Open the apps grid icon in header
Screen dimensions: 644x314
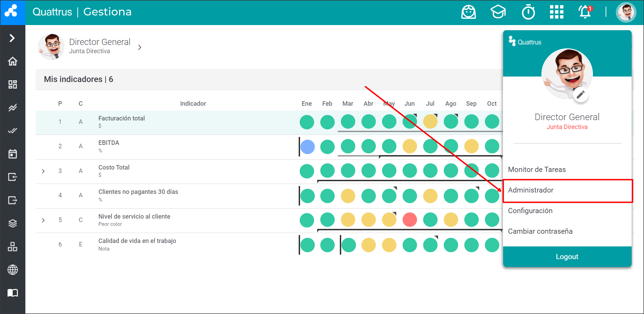[557, 12]
